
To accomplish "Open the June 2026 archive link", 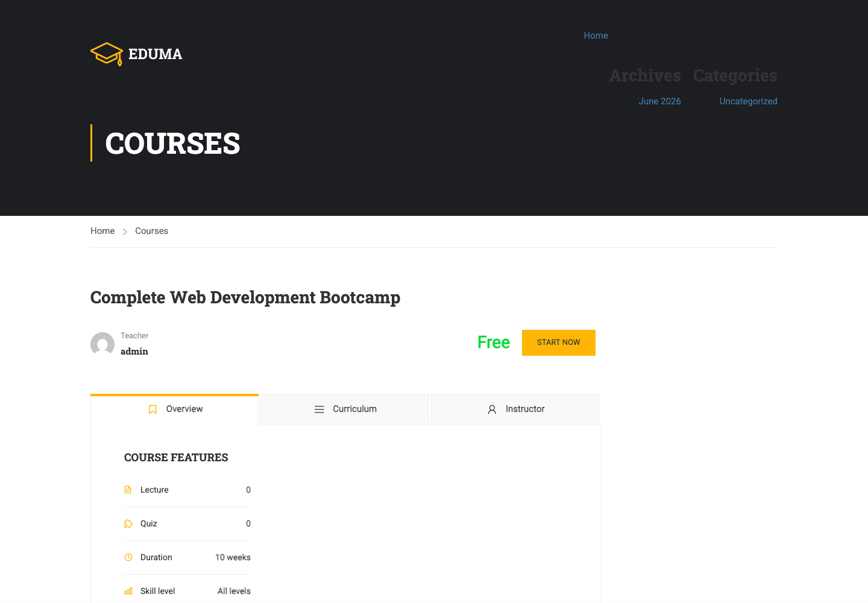I will [660, 101].
